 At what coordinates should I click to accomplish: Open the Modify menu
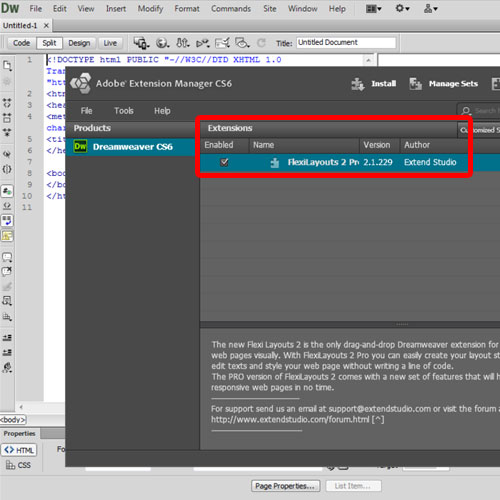point(150,9)
